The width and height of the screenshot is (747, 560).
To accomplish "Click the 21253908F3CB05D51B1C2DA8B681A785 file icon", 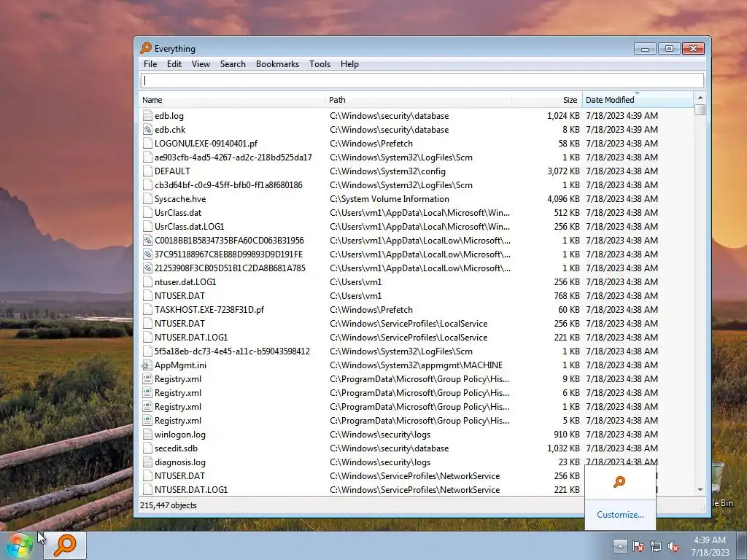I will [147, 268].
